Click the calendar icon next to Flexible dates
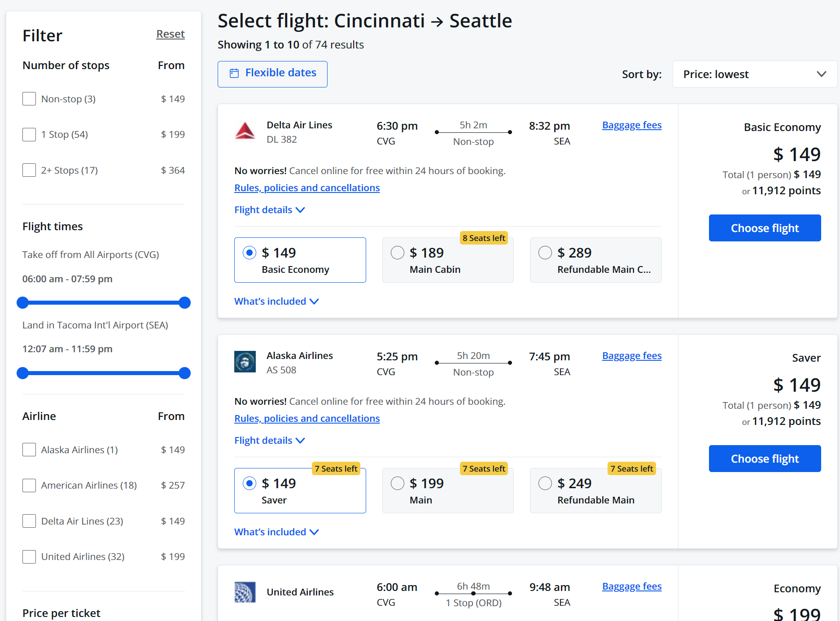Image resolution: width=840 pixels, height=621 pixels. (x=235, y=73)
